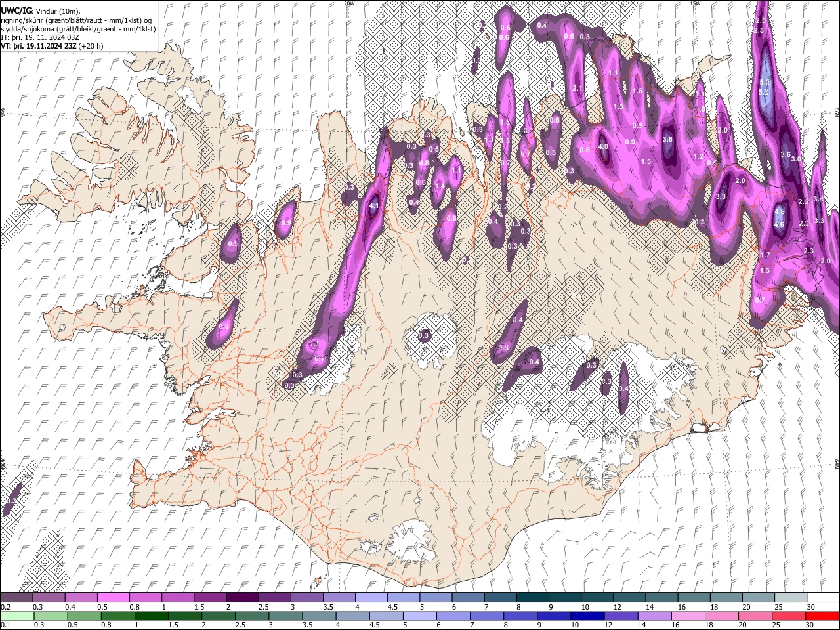Click bright pink swatch above 0.5 in upper legend
Image resolution: width=840 pixels, height=630 pixels.
coord(113,597)
